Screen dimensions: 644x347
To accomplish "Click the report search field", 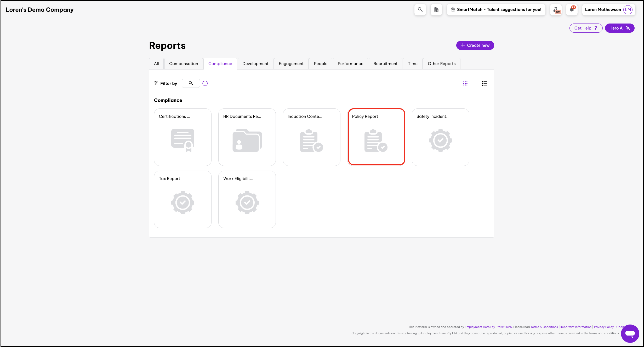I will [x=191, y=83].
